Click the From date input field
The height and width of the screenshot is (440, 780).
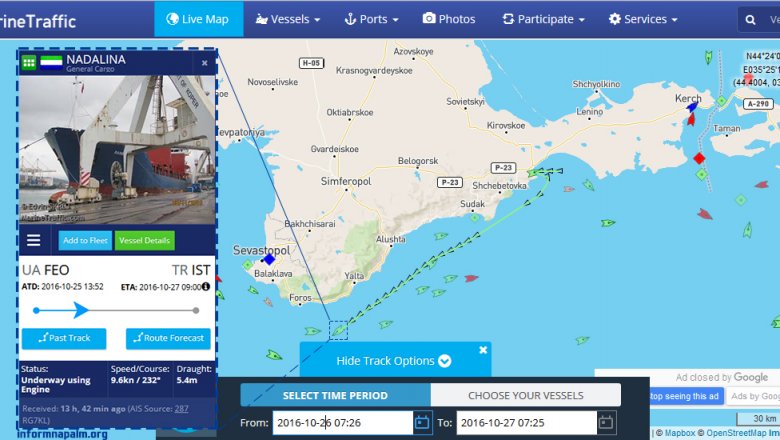(x=343, y=423)
